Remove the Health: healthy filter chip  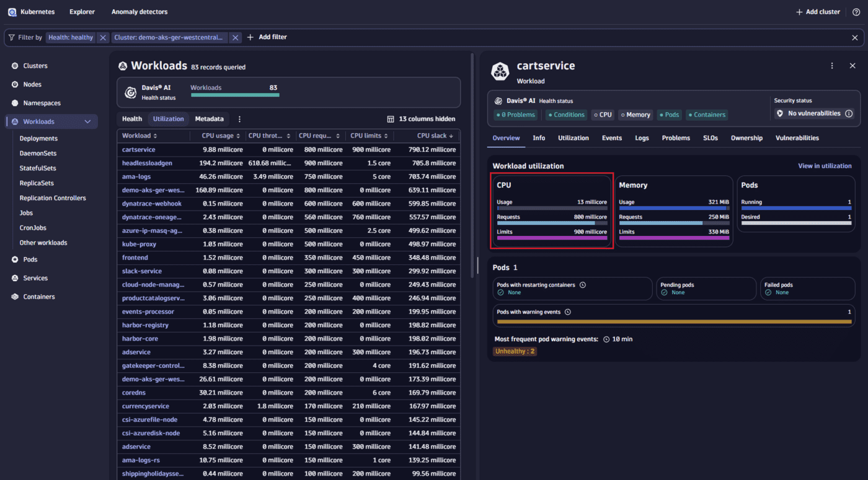coord(102,37)
